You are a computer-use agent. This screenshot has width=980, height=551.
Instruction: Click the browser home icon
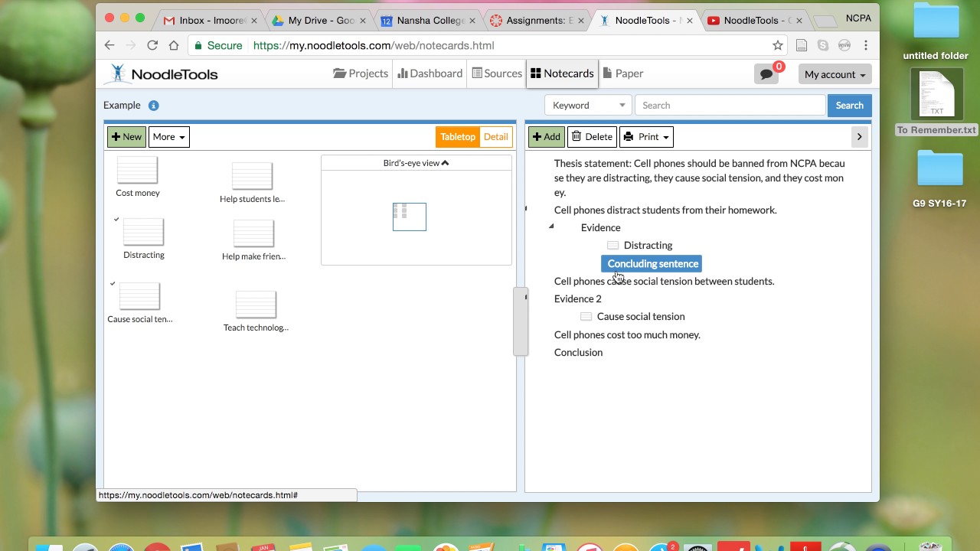click(x=174, y=45)
